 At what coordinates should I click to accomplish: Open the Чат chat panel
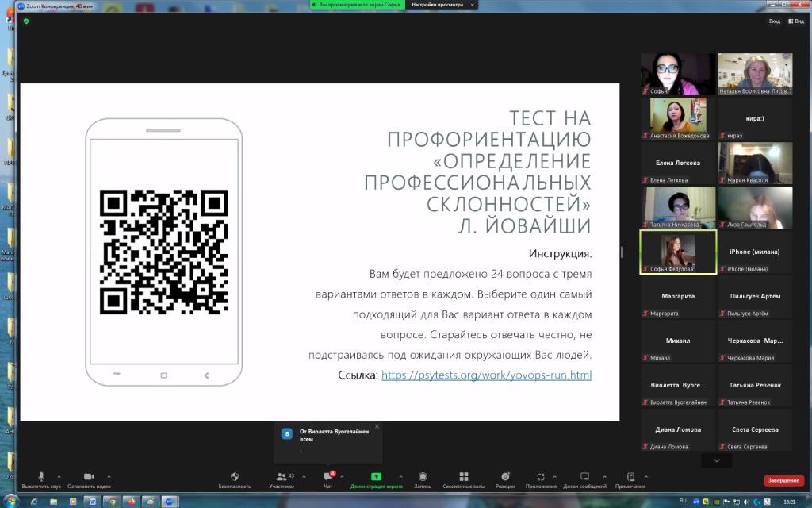(327, 480)
